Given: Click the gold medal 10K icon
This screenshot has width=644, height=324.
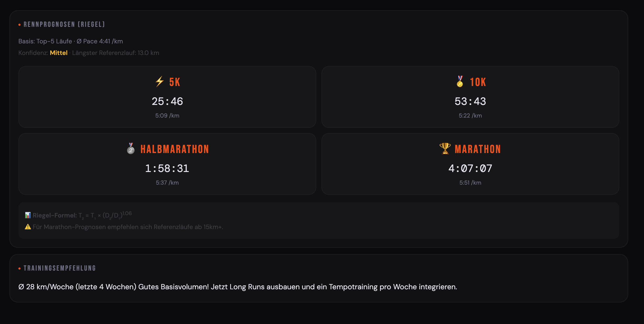Looking at the screenshot, I should pos(460,82).
